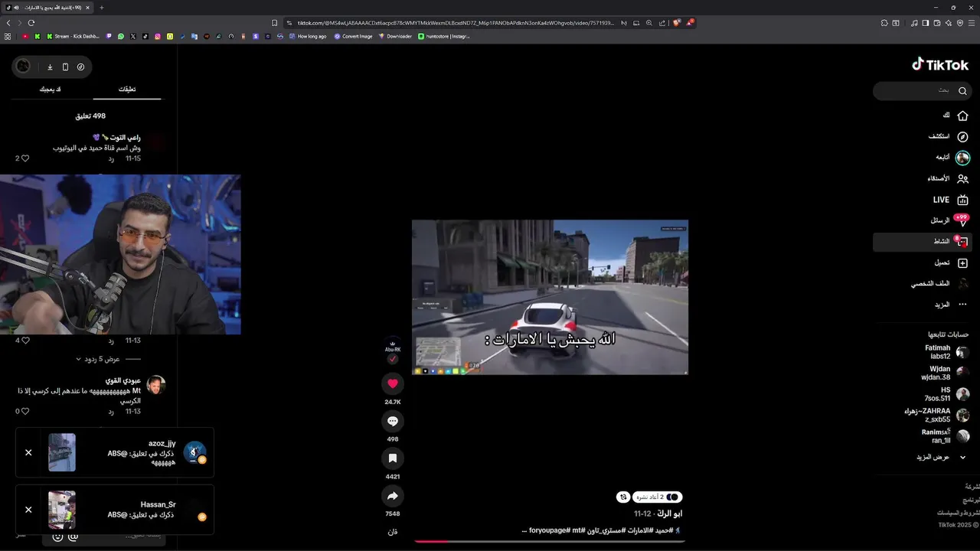
Task: Open the More three-dots item in sidebar
Action: click(x=962, y=305)
